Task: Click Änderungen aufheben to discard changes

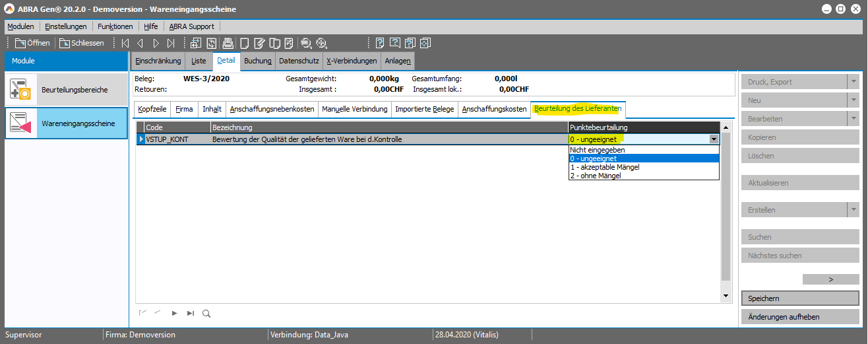Action: pos(799,317)
